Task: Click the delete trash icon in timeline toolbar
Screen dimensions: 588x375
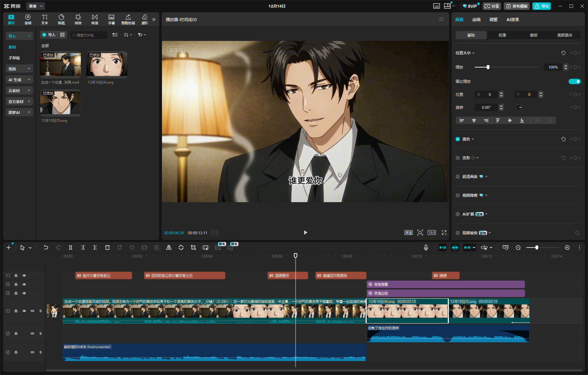Action: [107, 247]
